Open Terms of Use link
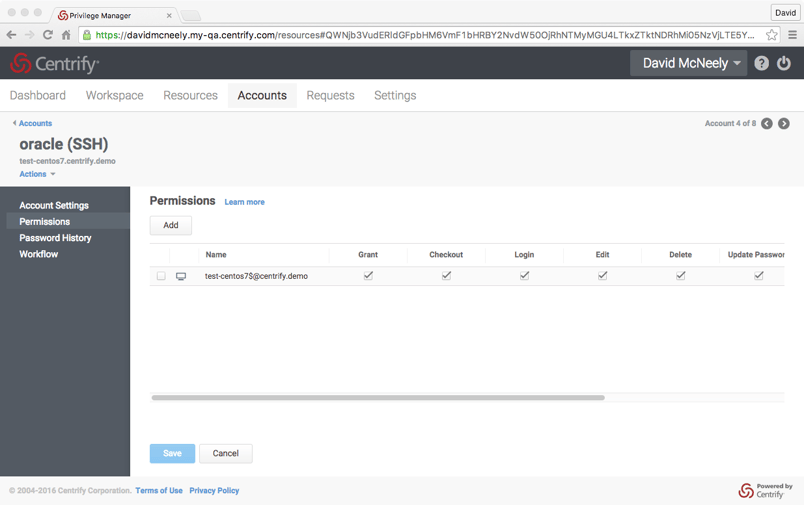 [x=159, y=491]
